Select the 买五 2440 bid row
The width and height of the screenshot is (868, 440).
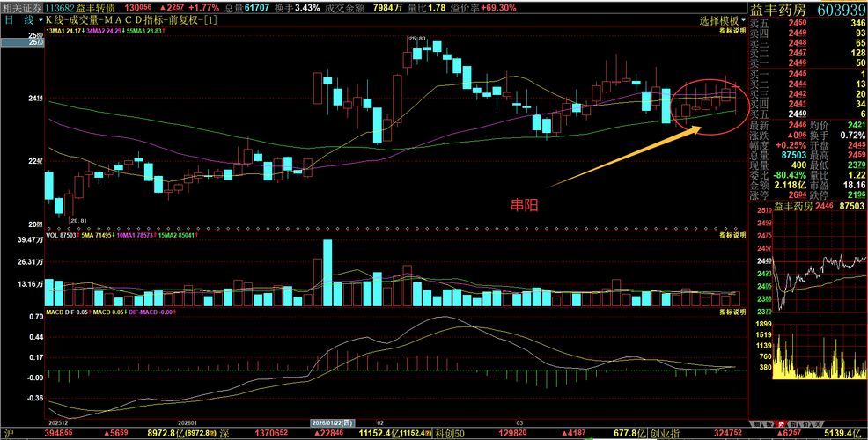coord(807,114)
